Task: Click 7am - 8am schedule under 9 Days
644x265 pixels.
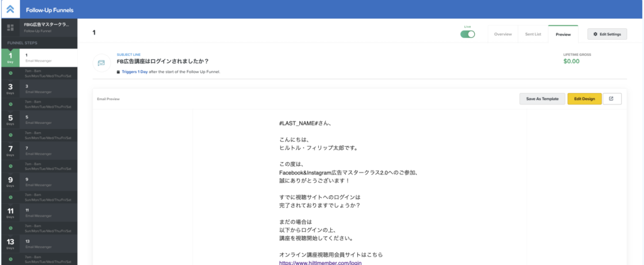Action: point(48,197)
